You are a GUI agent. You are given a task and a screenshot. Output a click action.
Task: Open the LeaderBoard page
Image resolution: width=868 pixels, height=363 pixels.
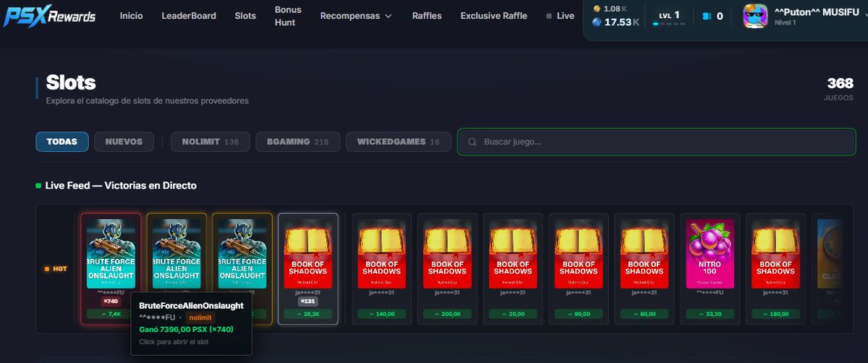pos(189,16)
